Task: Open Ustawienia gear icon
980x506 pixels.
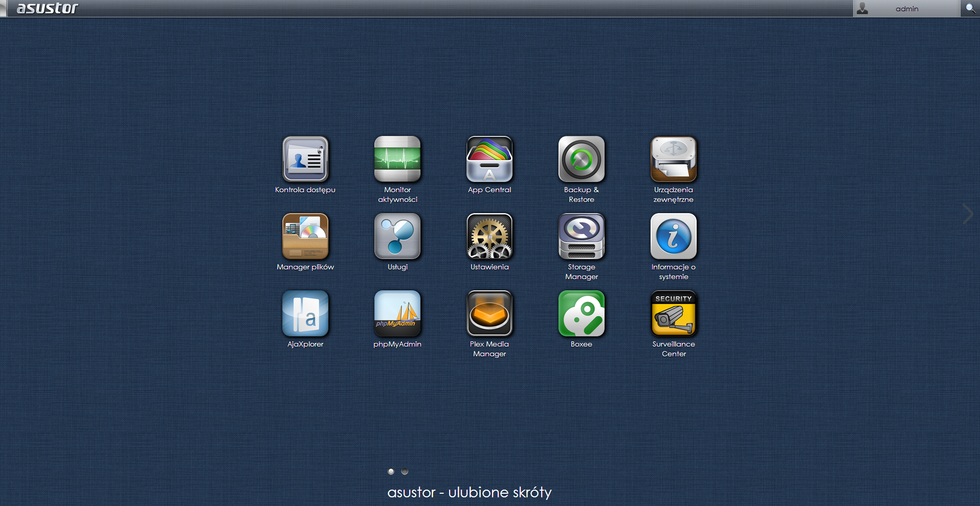Action: tap(489, 236)
